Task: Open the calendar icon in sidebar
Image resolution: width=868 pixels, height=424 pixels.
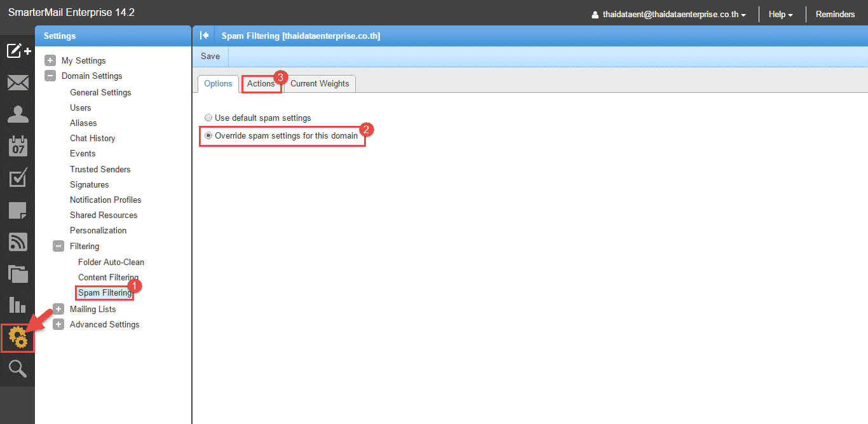Action: pos(18,146)
